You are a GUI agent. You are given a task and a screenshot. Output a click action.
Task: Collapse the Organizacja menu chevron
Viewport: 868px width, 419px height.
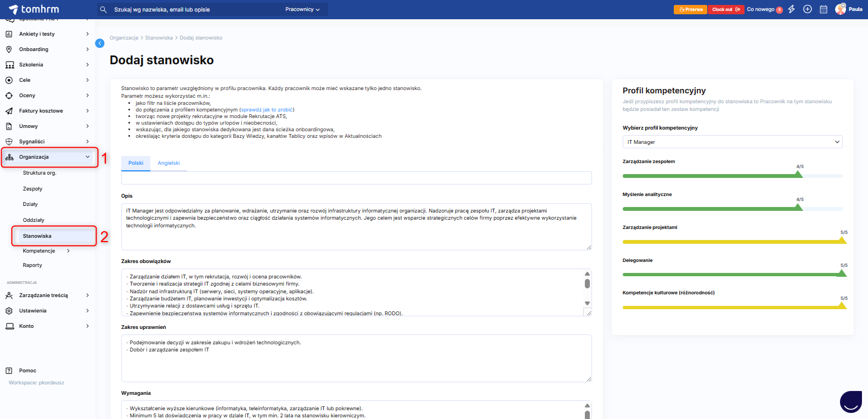[x=87, y=157]
